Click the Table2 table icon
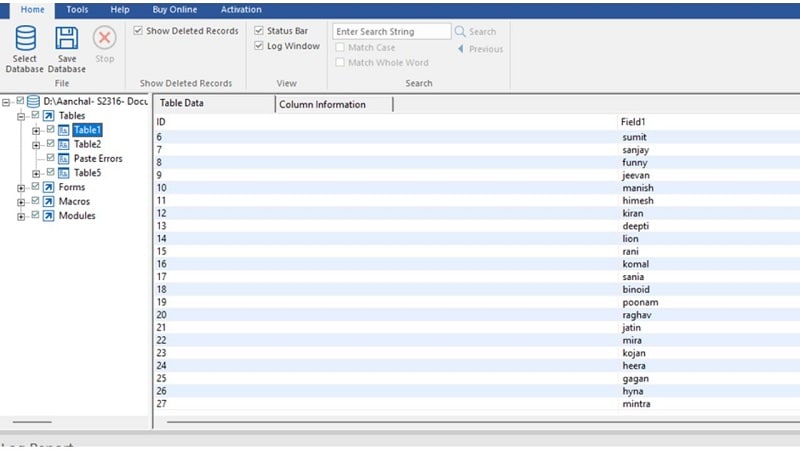Viewport: 800px width, 450px height. click(64, 144)
